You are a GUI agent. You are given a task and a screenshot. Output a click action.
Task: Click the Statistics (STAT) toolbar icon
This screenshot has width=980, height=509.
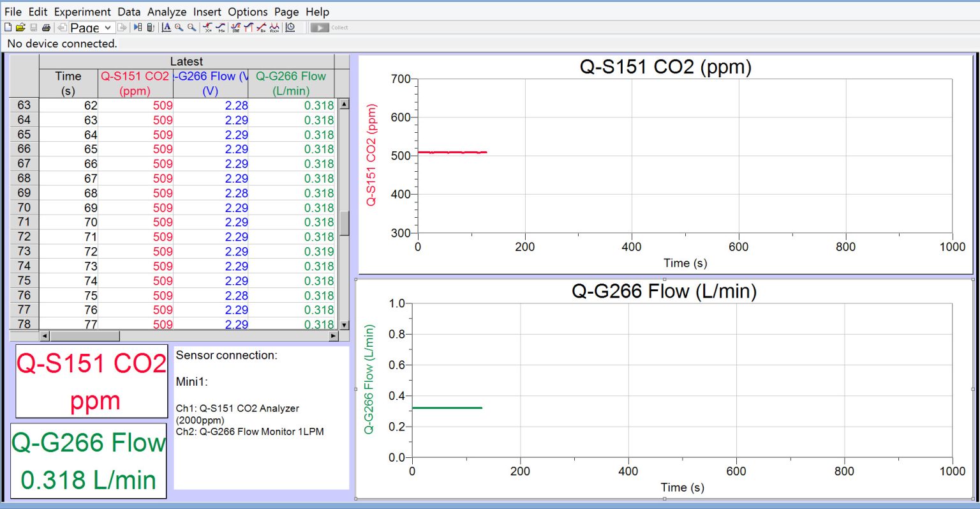pos(235,27)
